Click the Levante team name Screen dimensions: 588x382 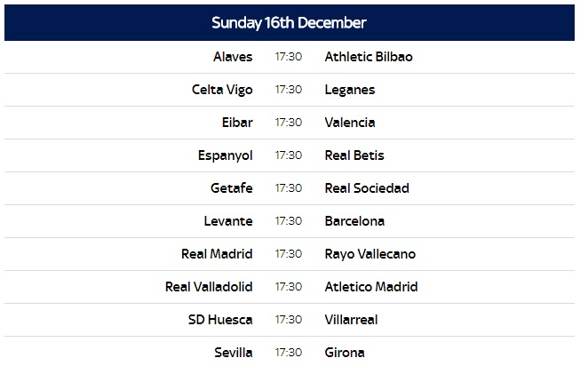(x=228, y=221)
